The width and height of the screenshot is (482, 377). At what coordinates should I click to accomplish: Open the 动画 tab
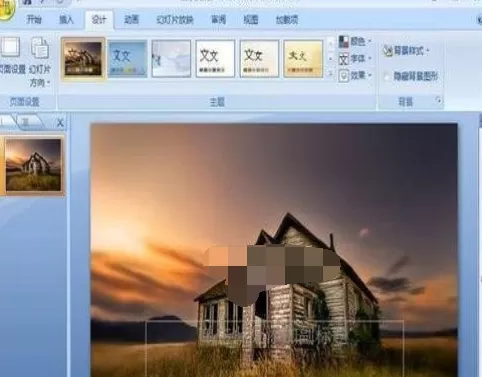(131, 20)
